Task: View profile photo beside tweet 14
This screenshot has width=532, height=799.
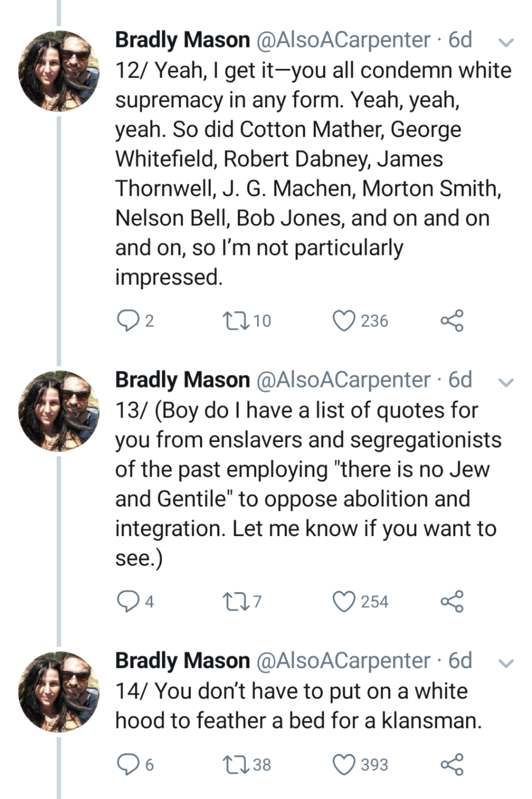Action: 59,692
